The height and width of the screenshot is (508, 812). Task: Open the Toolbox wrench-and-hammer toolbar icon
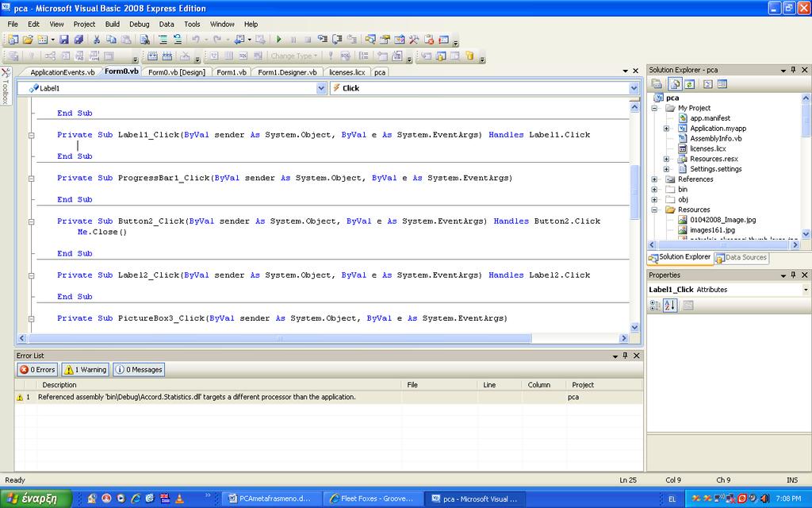pyautogui.click(x=413, y=40)
